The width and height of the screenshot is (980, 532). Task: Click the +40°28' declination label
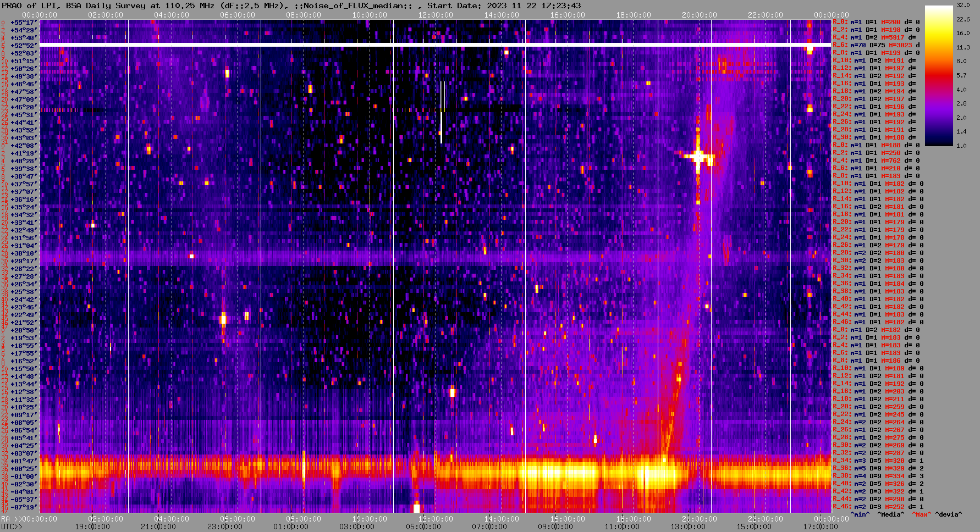tap(24, 160)
